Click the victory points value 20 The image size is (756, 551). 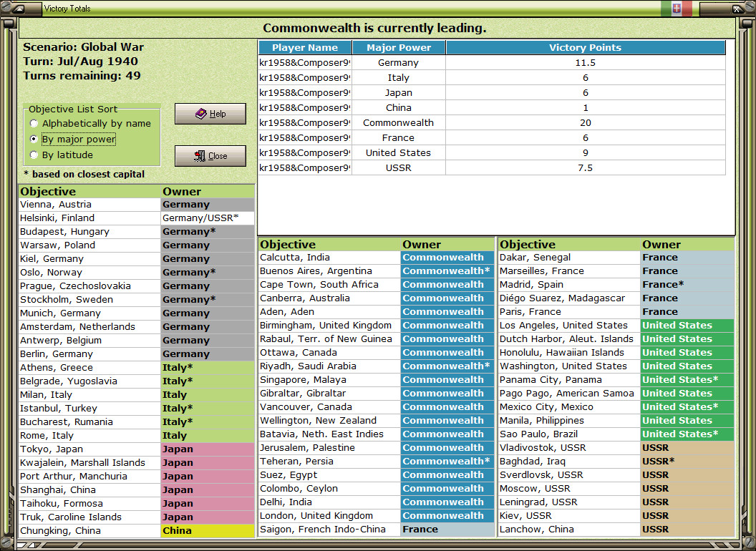(x=586, y=123)
